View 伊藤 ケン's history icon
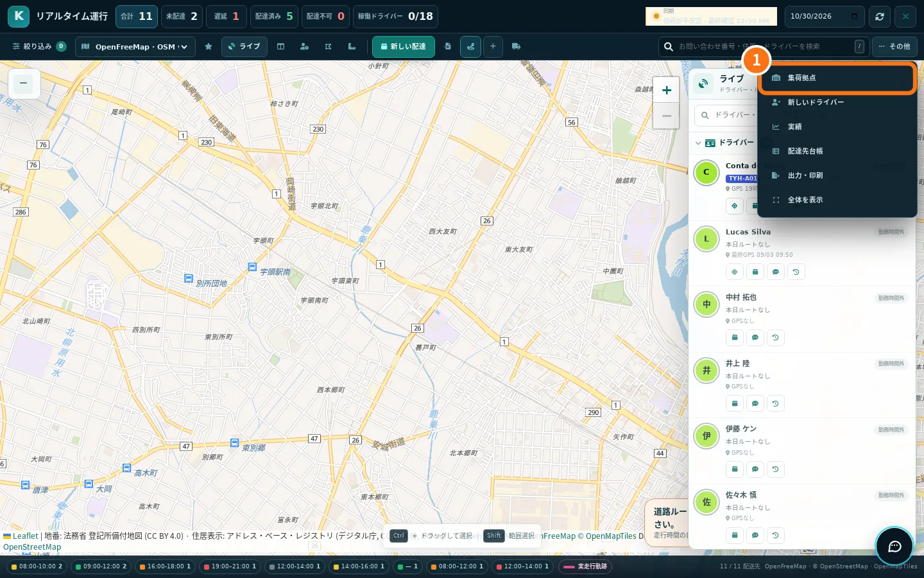 click(776, 469)
